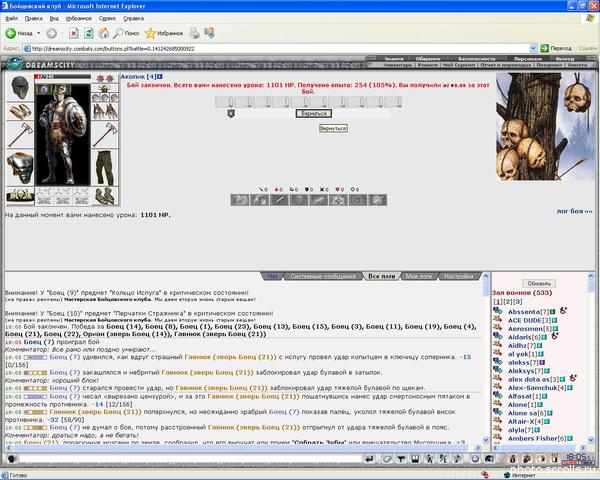
Task: Click the send-message arrow icon in chat bar
Action: [369, 459]
